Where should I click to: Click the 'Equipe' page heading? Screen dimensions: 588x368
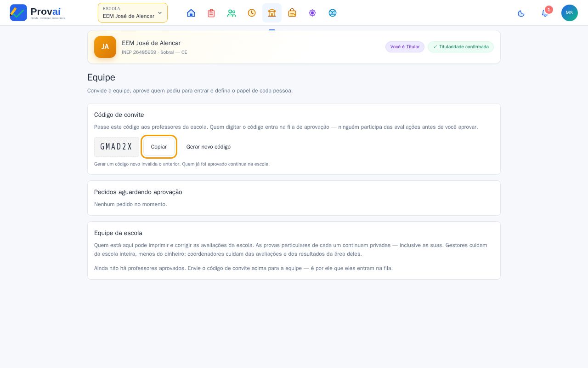coord(101,77)
